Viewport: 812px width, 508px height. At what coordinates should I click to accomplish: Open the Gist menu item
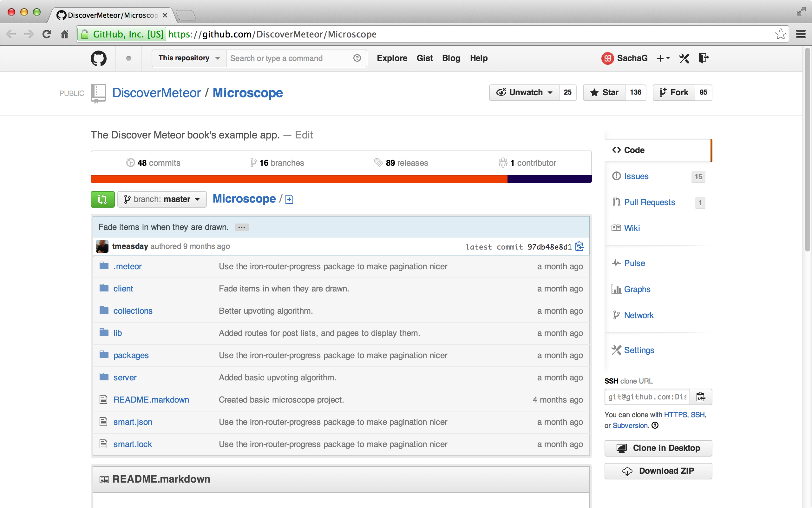tap(424, 58)
